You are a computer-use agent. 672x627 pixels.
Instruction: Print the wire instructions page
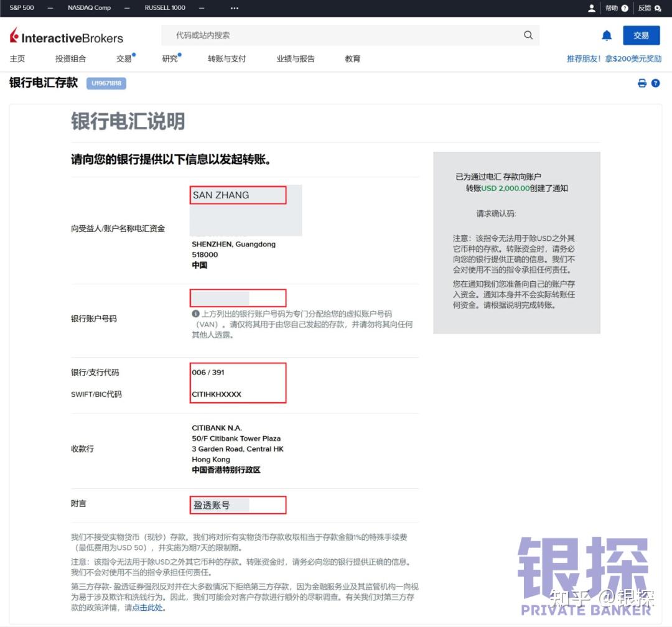642,83
